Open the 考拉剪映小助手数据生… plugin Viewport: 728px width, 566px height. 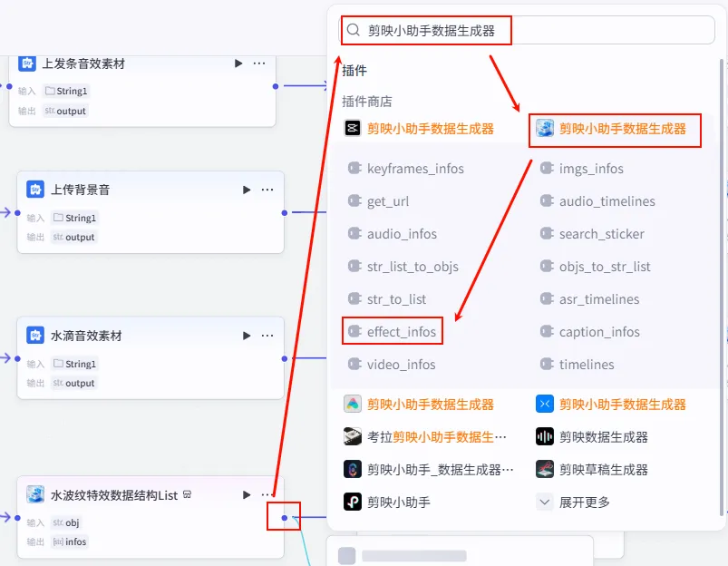click(x=425, y=437)
